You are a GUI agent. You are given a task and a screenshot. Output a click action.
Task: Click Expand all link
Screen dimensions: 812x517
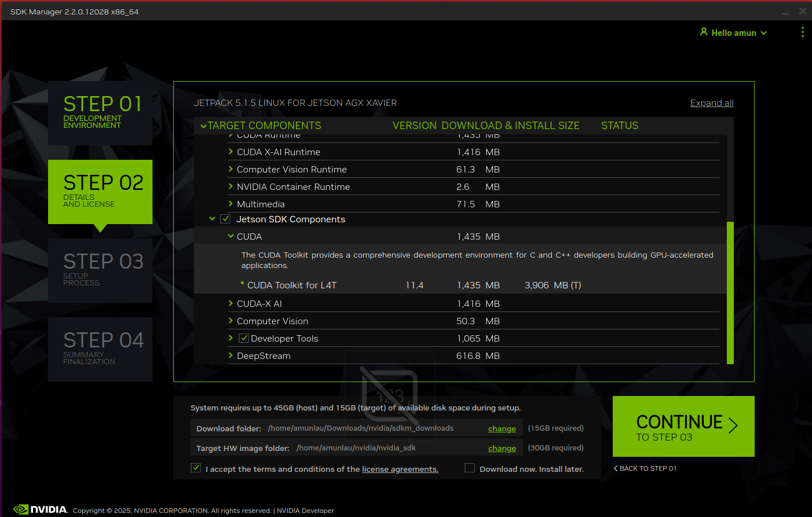[x=712, y=103]
